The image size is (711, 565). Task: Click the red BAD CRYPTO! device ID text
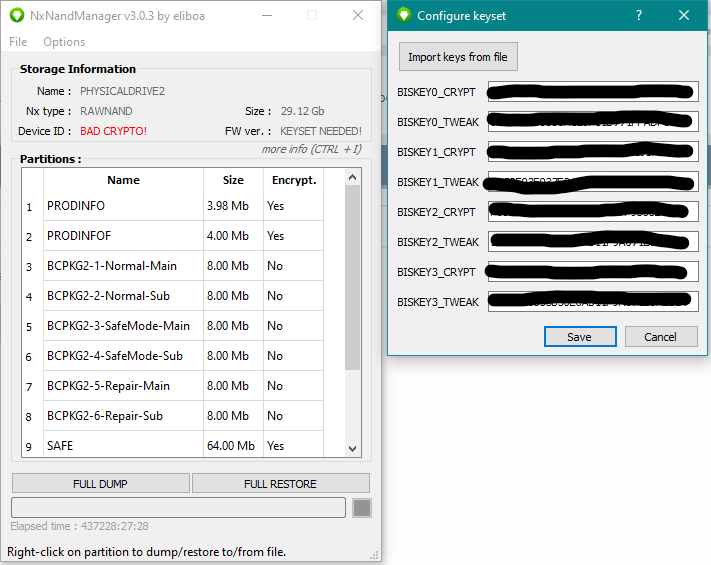pos(113,131)
